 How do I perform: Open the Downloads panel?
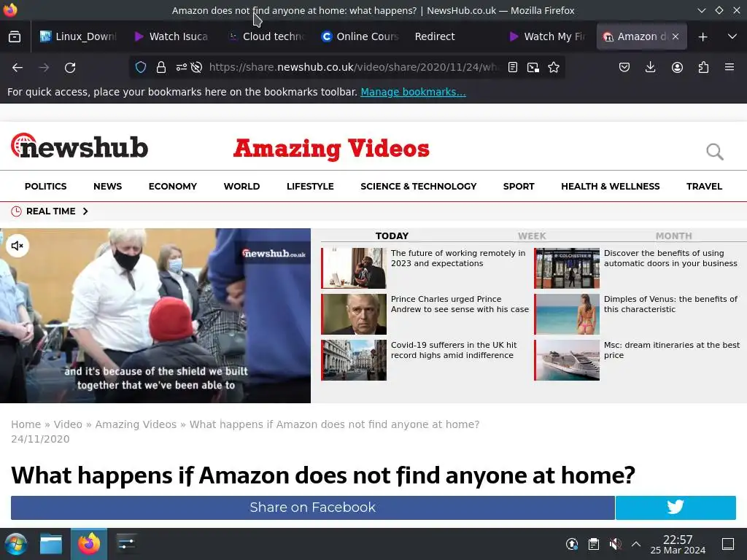[650, 68]
